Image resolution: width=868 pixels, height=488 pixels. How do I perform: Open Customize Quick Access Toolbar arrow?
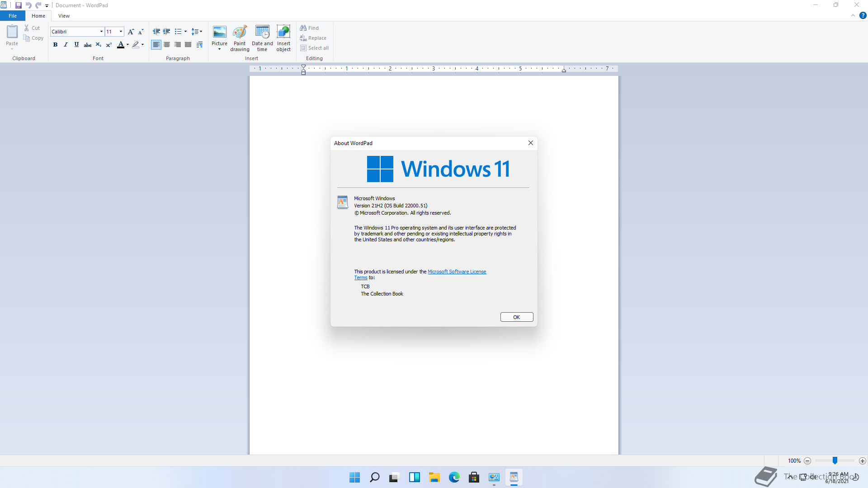coord(47,6)
